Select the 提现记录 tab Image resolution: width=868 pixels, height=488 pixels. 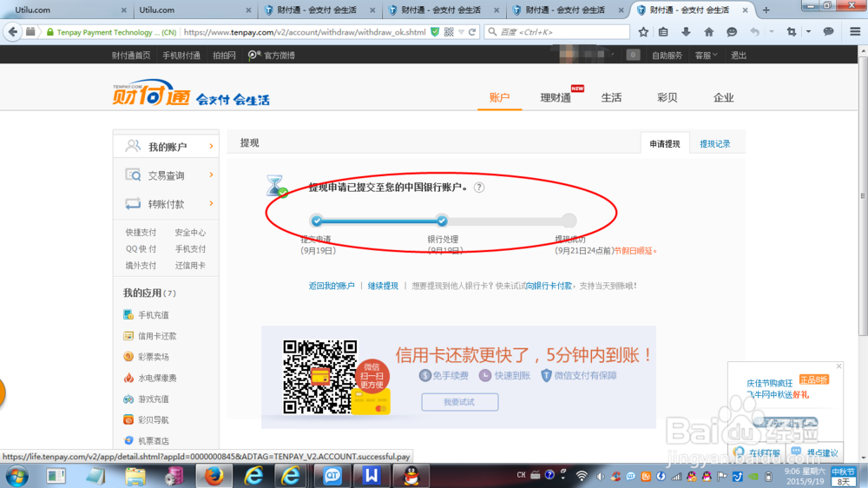click(714, 143)
